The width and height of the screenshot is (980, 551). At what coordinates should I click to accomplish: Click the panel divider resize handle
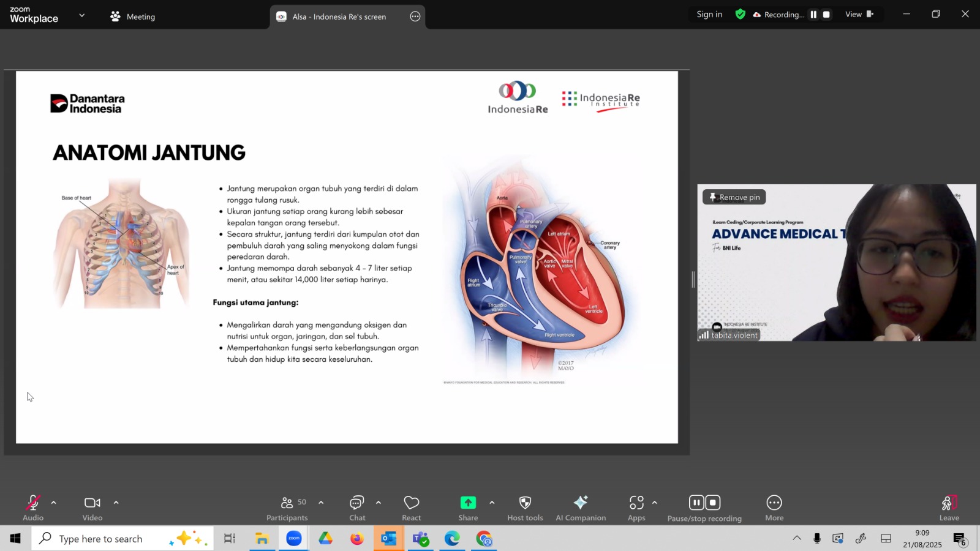click(693, 280)
